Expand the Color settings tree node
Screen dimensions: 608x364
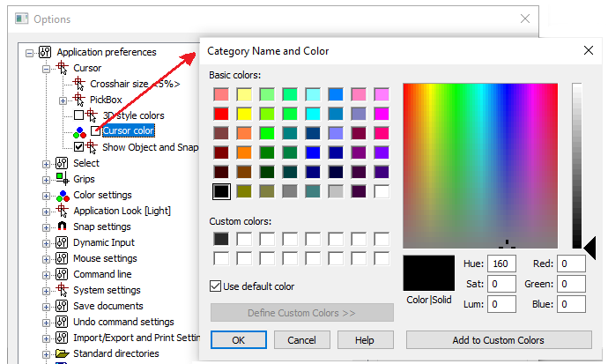pos(46,197)
